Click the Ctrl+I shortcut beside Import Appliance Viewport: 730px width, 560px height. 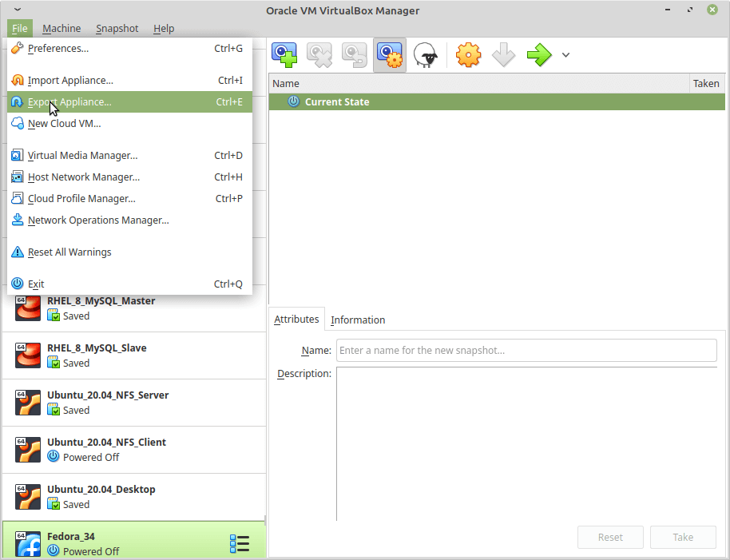point(230,80)
